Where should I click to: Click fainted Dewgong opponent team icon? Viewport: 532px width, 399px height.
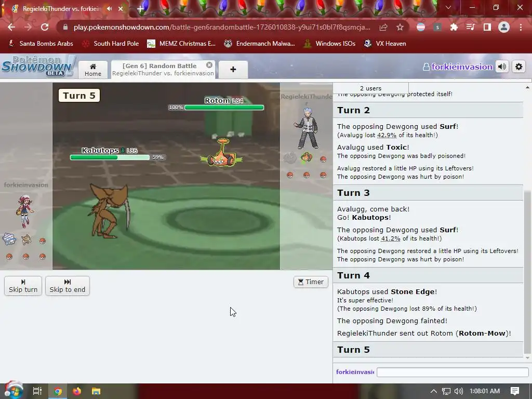(x=290, y=158)
